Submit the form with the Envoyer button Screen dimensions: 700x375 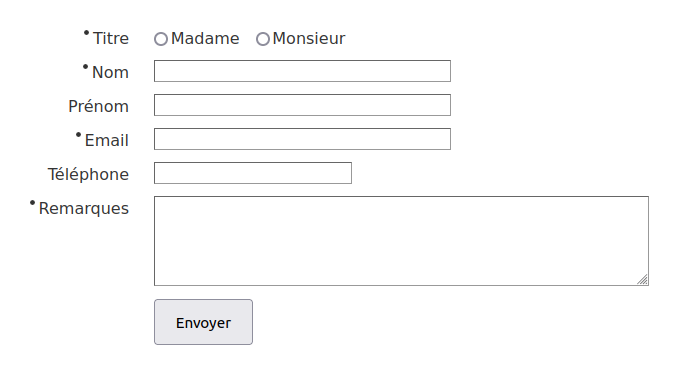(x=204, y=322)
